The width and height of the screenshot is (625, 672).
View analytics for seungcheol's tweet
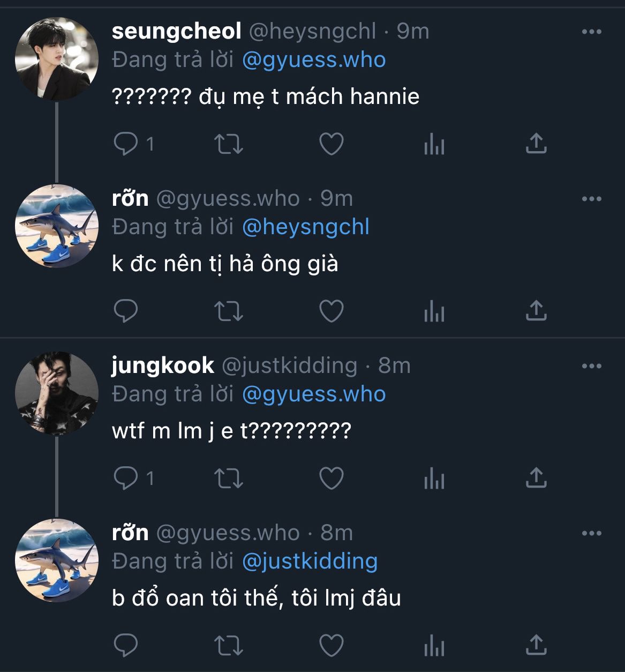[434, 144]
